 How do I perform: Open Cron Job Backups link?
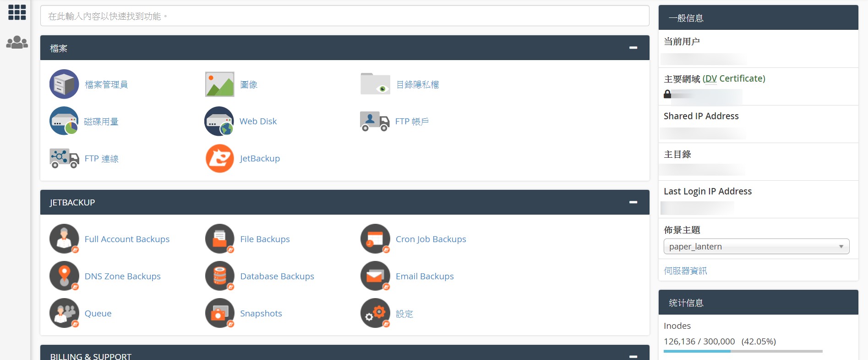[x=431, y=239]
